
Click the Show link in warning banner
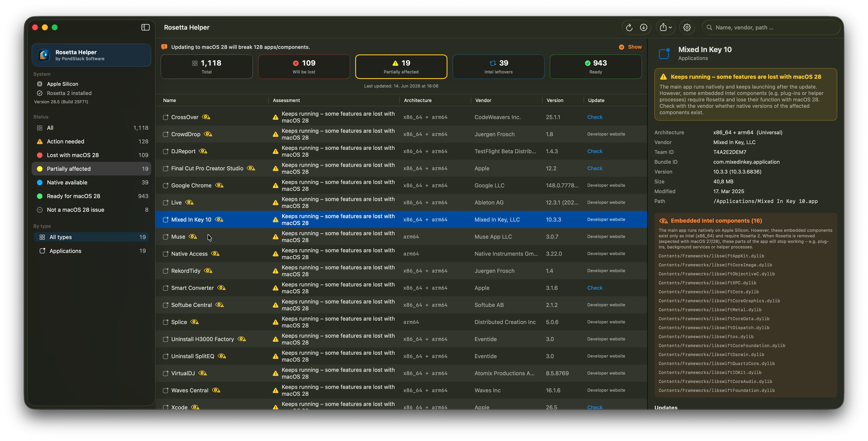[x=635, y=47]
